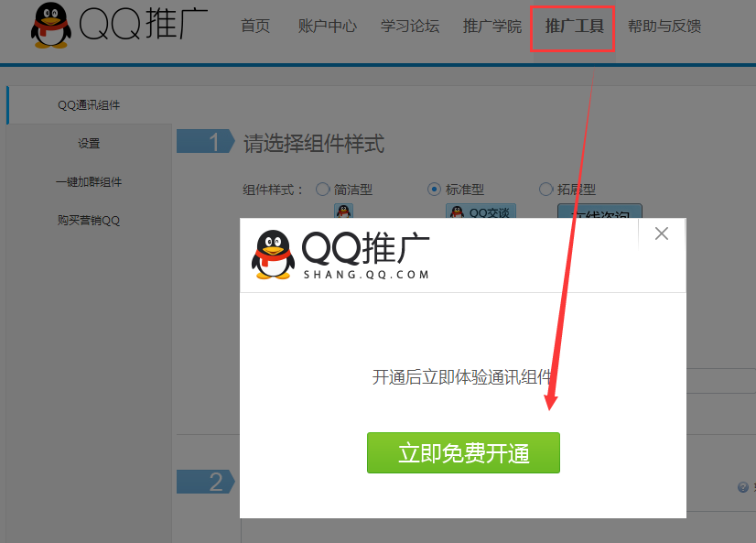Click the penguin logo inside the dialog

pos(273,255)
